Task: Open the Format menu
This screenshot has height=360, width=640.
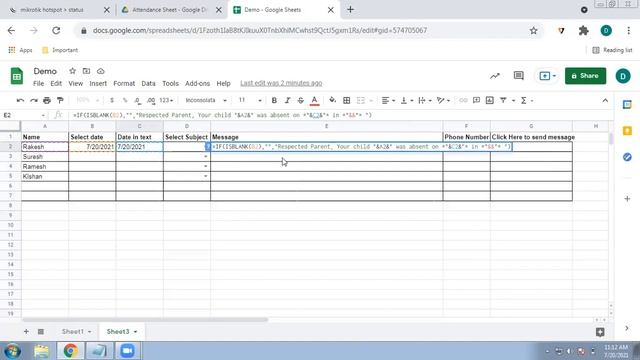Action: click(x=124, y=83)
